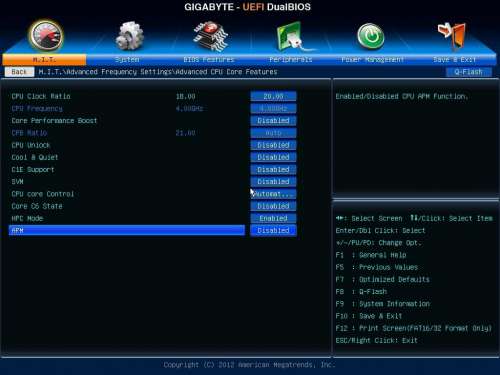
Task: Click the GIGABYTE UEFI DualBIOS title
Action: 247,7
